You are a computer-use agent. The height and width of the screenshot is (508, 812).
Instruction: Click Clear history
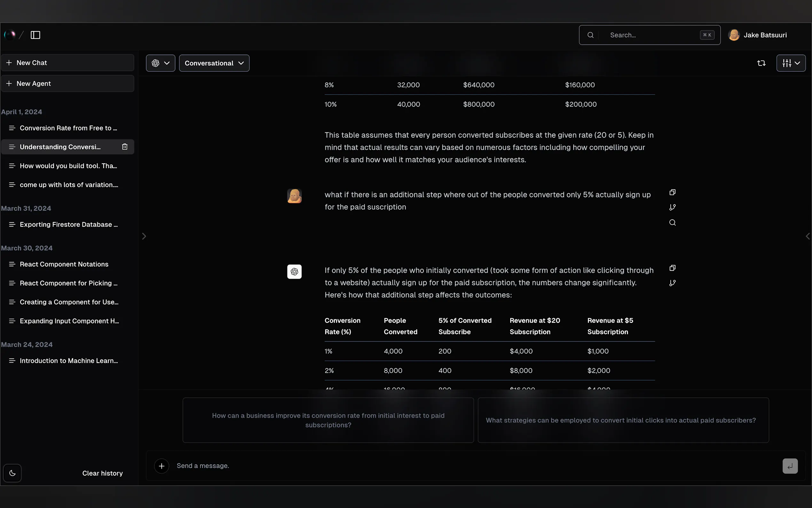[x=102, y=473]
